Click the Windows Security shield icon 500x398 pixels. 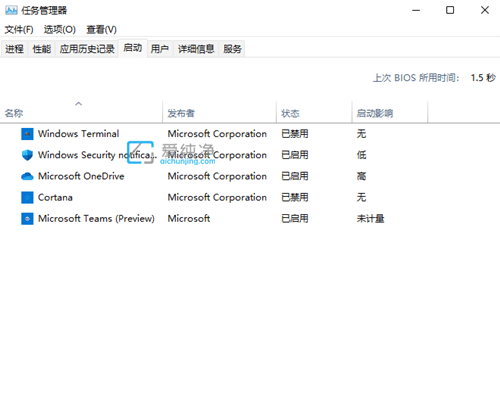(27, 155)
